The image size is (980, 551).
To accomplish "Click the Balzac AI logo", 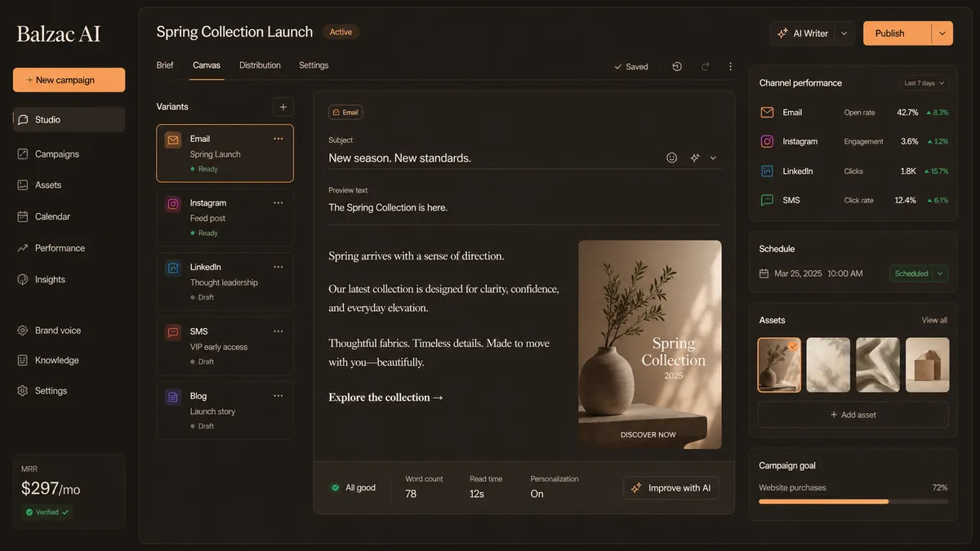I will tap(59, 34).
